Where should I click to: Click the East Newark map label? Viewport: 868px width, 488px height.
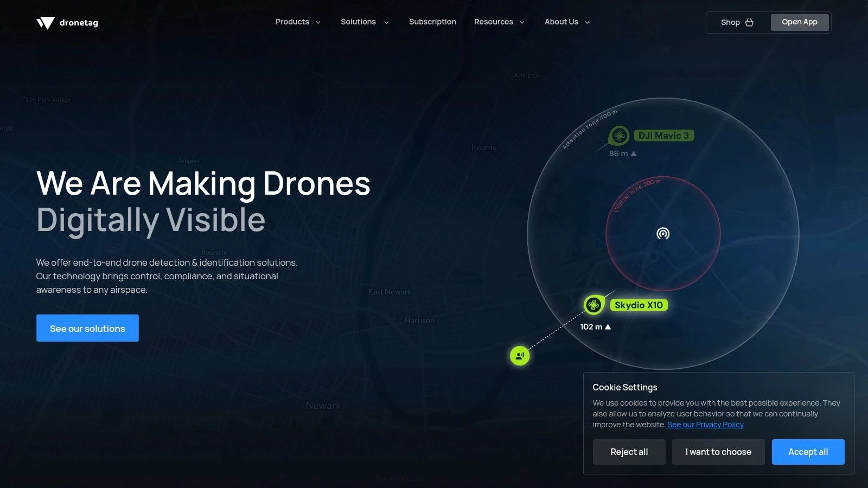(x=390, y=292)
